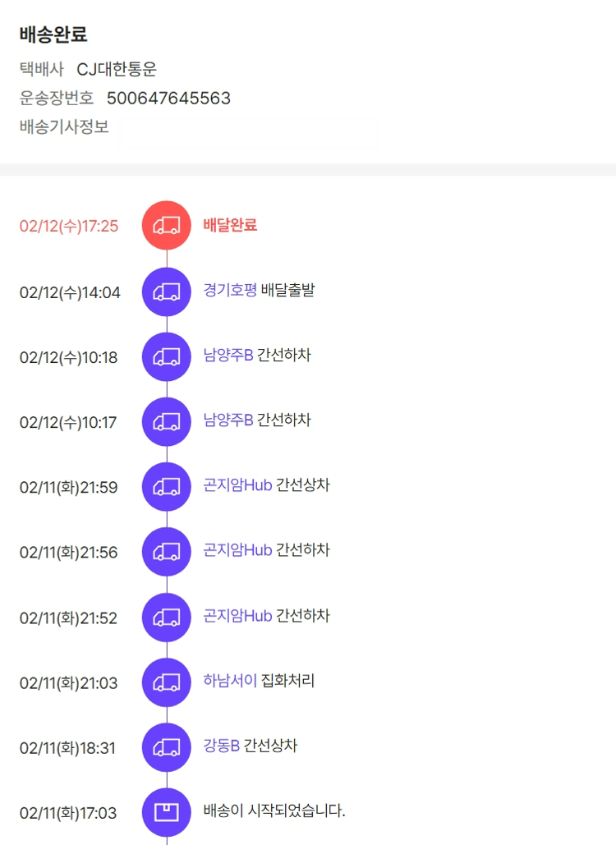Click truck icon at 02/12 10:18 entry
Image resolution: width=616 pixels, height=845 pixels.
[x=167, y=356]
